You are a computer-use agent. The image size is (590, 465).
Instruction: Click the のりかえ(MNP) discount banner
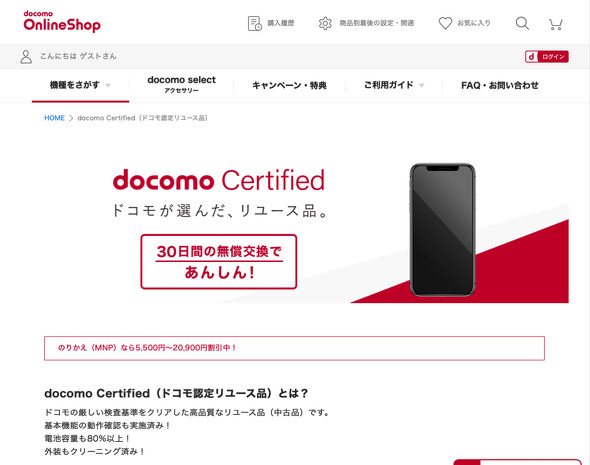coord(294,348)
